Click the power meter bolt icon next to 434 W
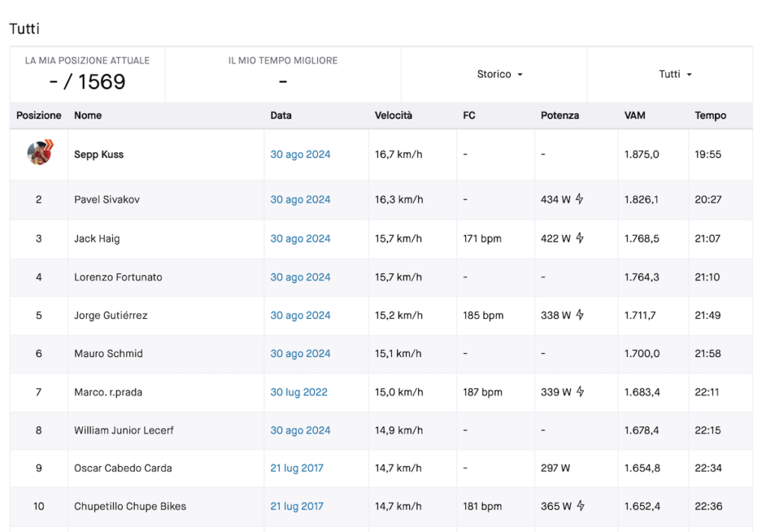This screenshot has height=532, width=766. click(580, 199)
